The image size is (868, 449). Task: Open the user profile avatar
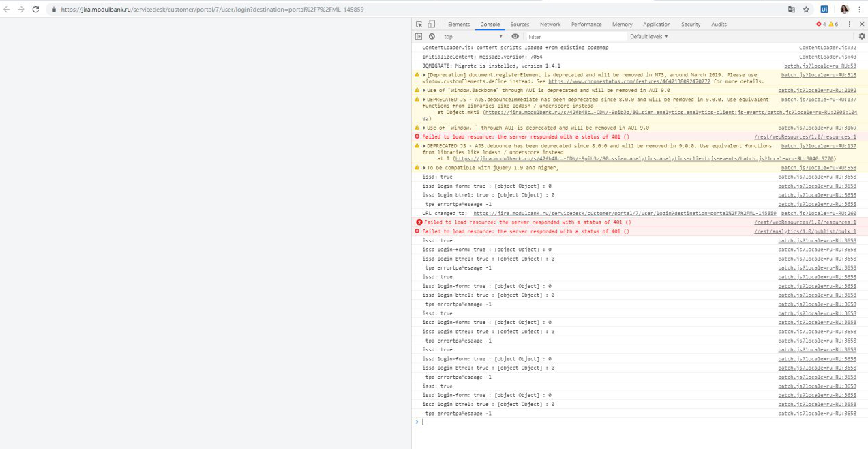pos(844,10)
